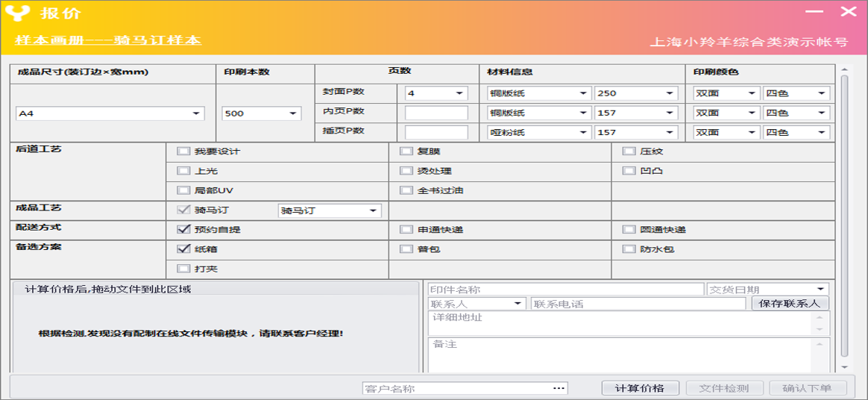
Task: Open the 骑马订 binding type dropdown
Action: pyautogui.click(x=373, y=211)
